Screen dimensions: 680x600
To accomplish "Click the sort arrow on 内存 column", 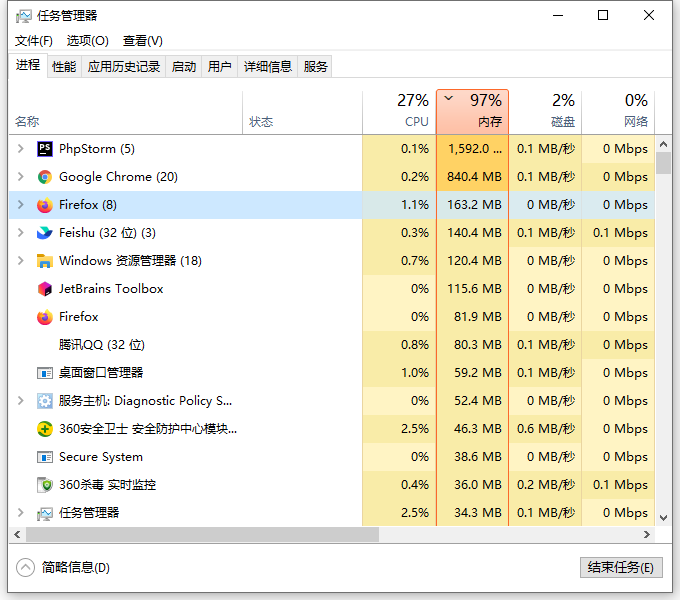I will point(449,98).
